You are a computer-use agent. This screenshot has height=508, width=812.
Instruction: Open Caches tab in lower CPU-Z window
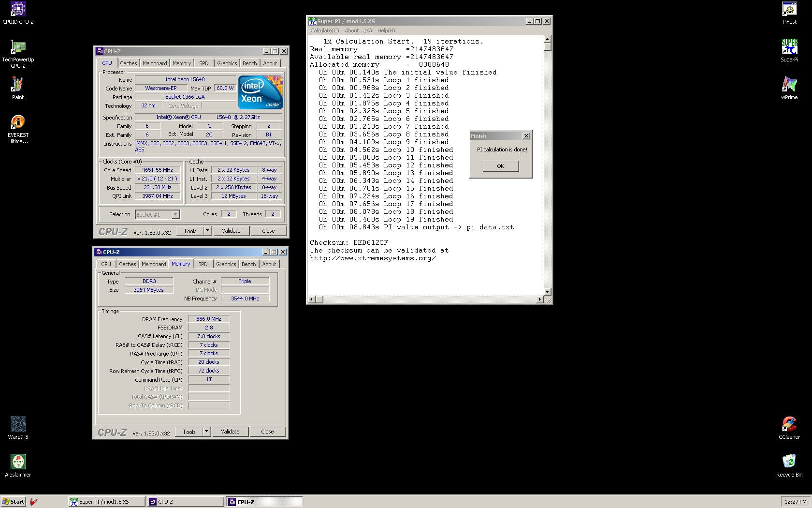coord(128,264)
